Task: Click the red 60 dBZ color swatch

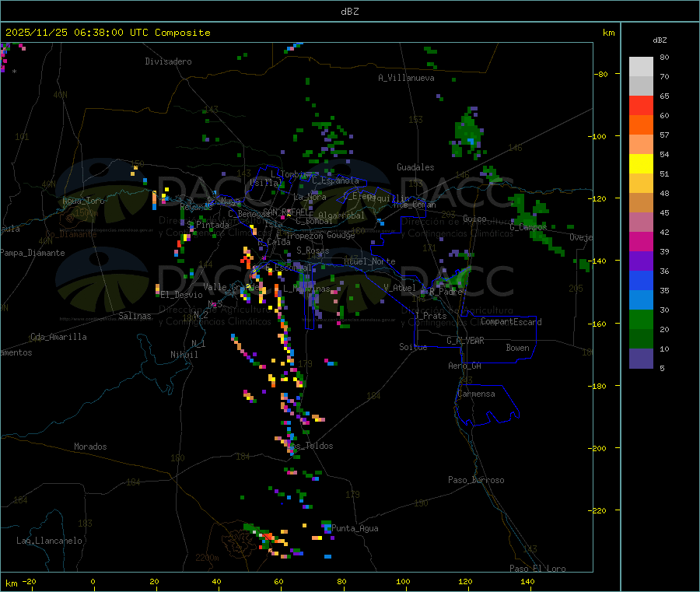Action: [641, 105]
